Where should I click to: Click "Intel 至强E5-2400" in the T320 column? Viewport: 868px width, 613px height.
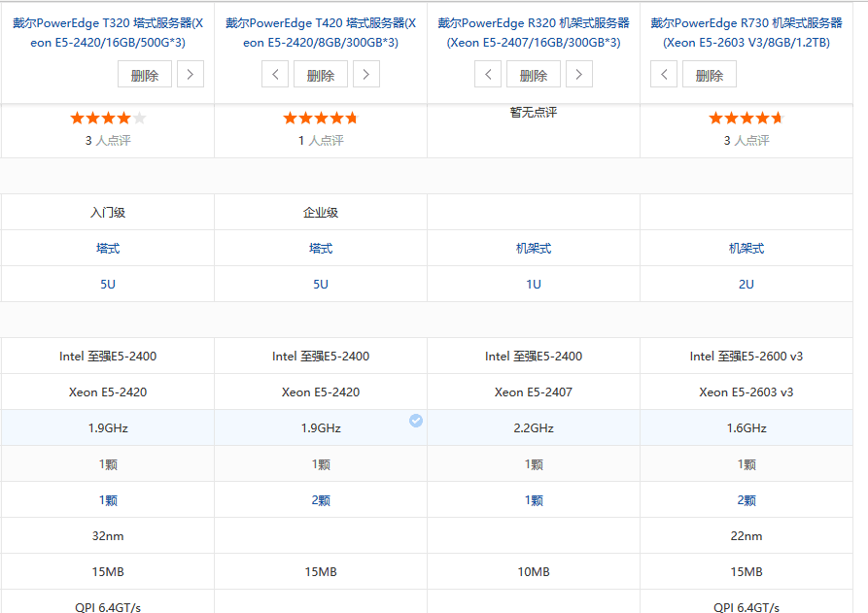[108, 357]
